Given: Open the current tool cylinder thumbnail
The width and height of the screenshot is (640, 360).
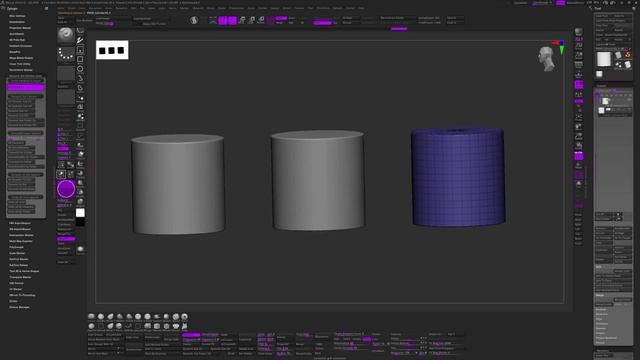Looking at the screenshot, I should tap(604, 59).
